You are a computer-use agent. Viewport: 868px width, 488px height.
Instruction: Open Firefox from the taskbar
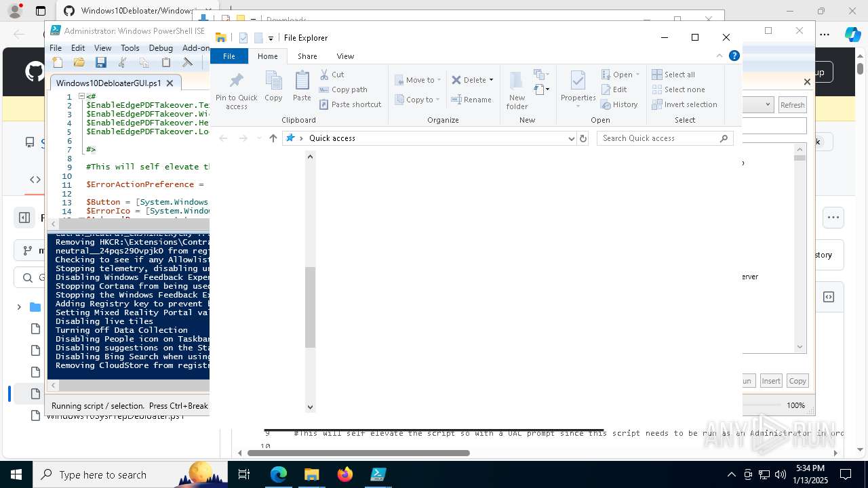[x=344, y=474]
